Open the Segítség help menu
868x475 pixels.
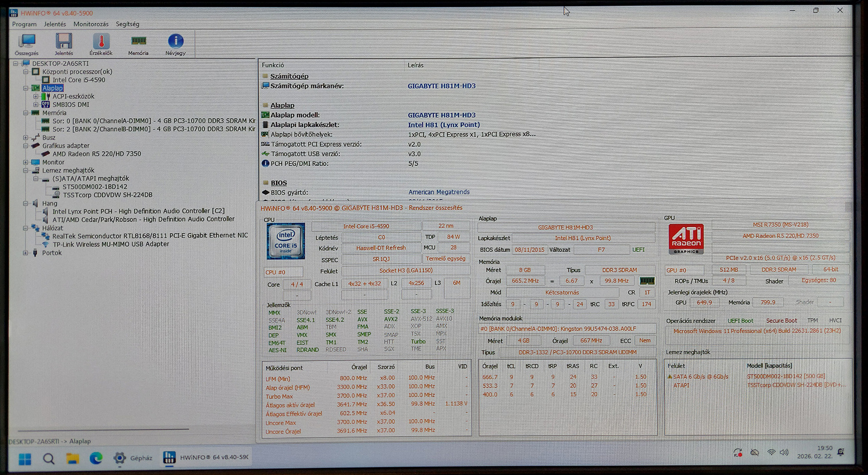[128, 24]
